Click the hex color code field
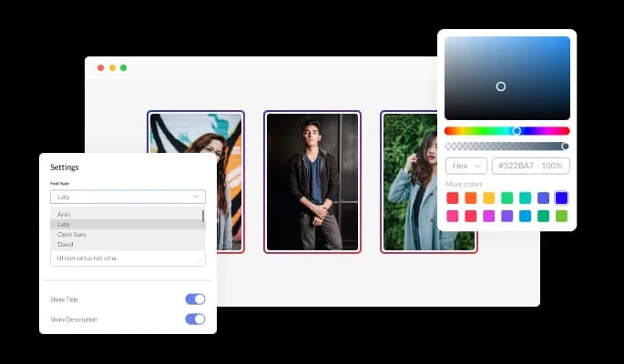624x364 pixels. click(x=530, y=166)
